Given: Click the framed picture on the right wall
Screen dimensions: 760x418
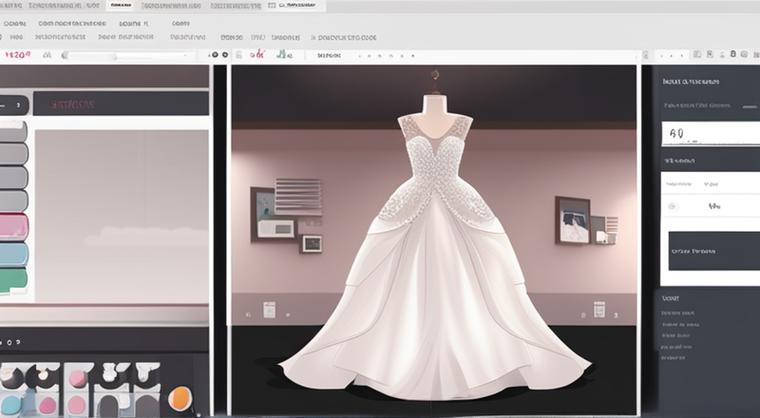Looking at the screenshot, I should tap(572, 220).
